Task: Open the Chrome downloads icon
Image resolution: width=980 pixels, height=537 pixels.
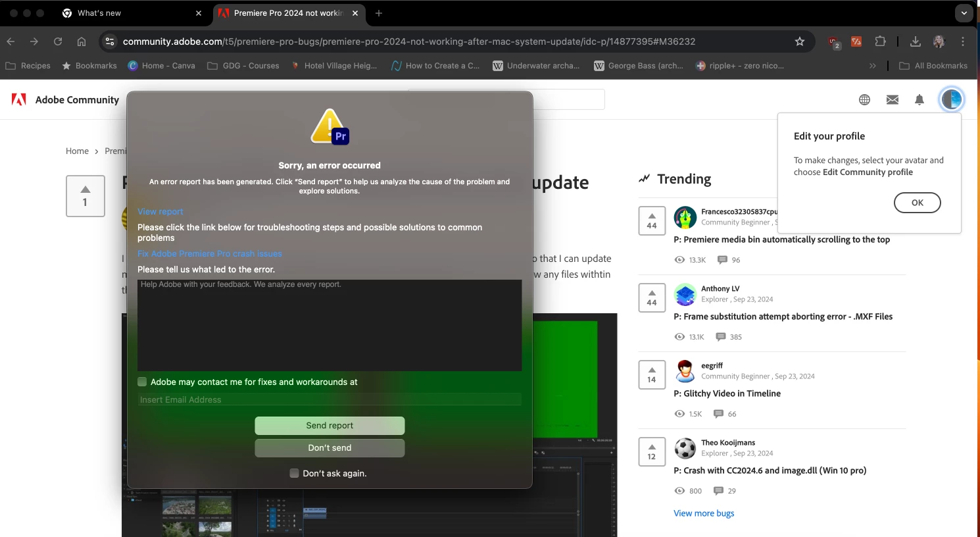Action: point(916,41)
